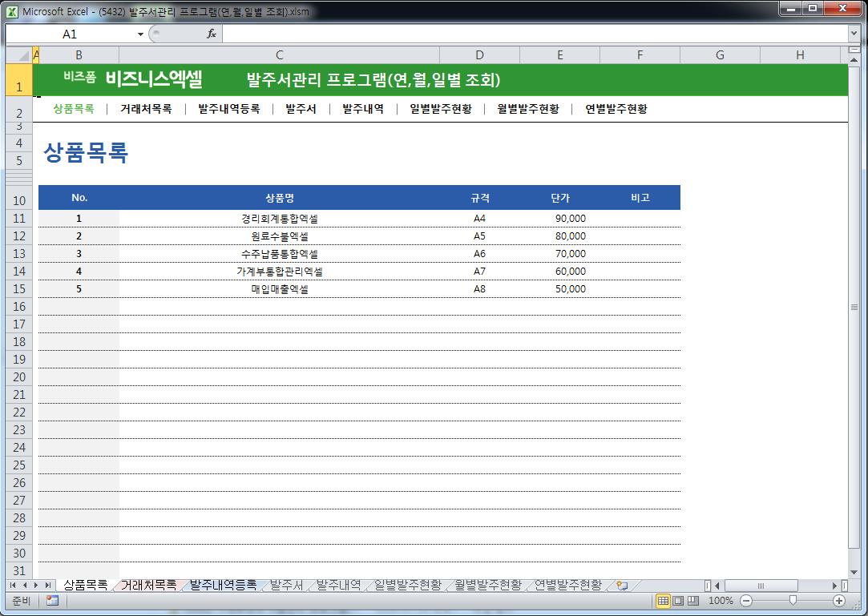Screen dimensions: 868x616
Task: Open the 상품목록 sheet tab
Action: (85, 585)
